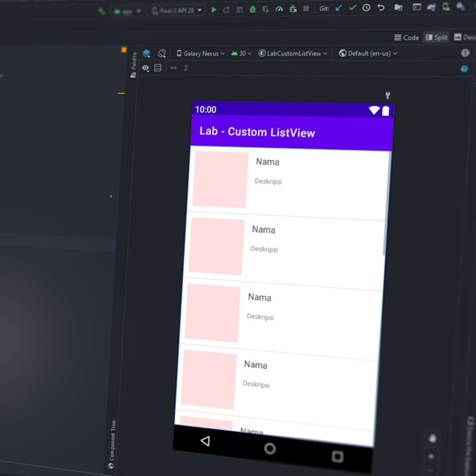Switch to the Split view tab
Screen dimensions: 476x476
436,37
